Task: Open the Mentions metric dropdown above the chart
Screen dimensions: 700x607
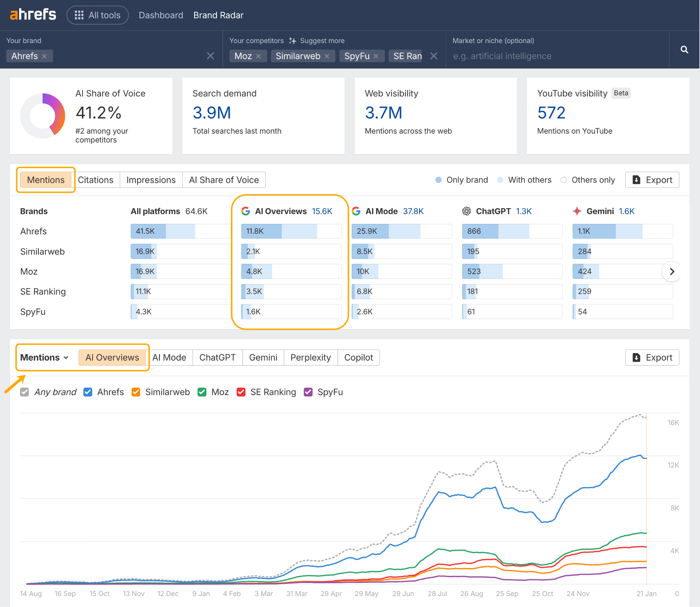Action: pos(44,358)
